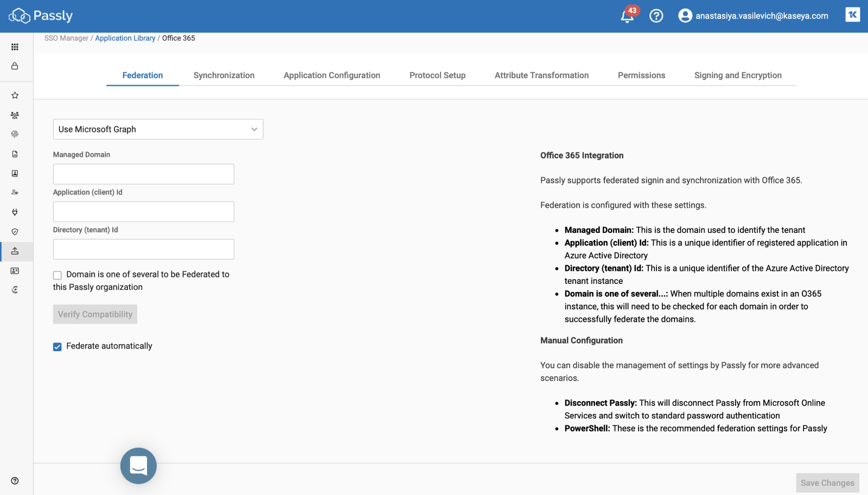Image resolution: width=868 pixels, height=495 pixels.
Task: Go to Attribute Transformation tab
Action: point(541,75)
